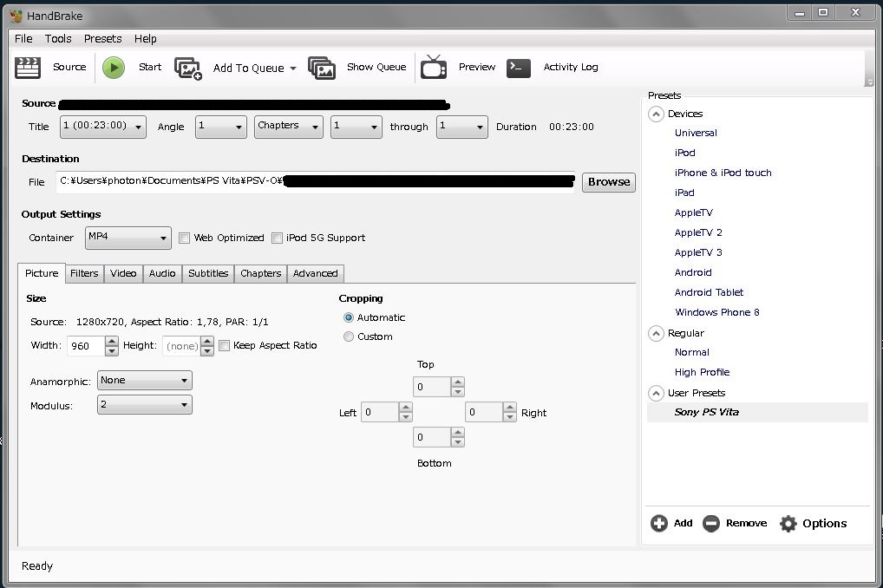Click the Add preset plus icon
883x588 pixels.
pos(659,523)
